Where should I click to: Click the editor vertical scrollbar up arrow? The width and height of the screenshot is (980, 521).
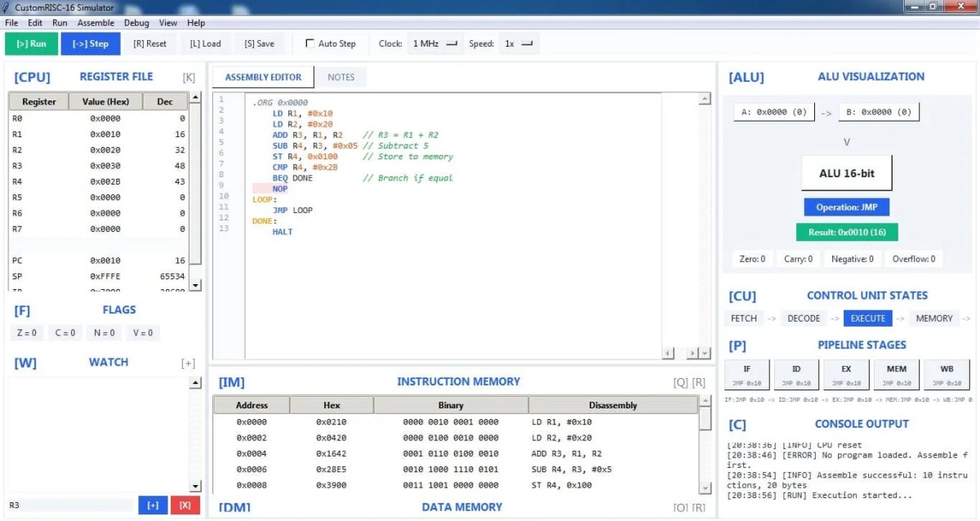click(x=705, y=100)
